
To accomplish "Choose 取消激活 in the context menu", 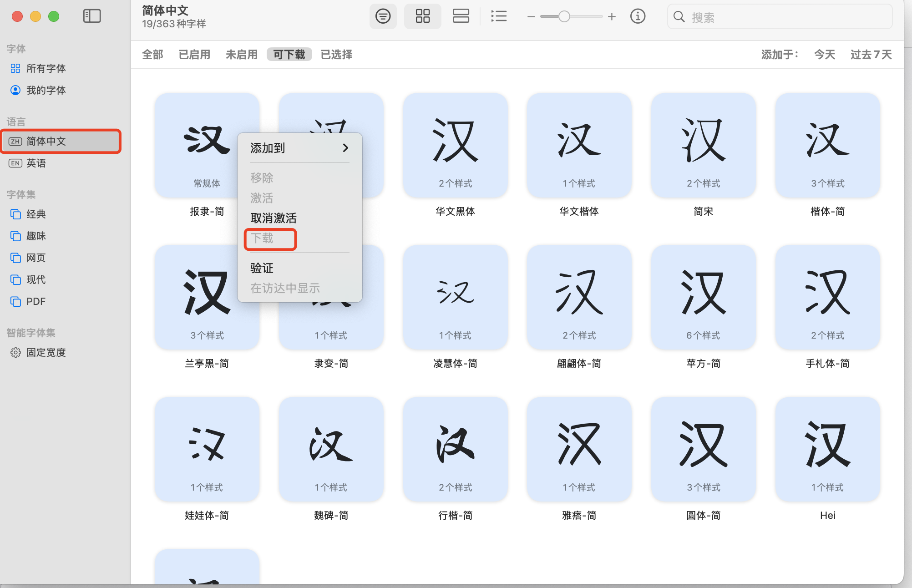I will coord(273,218).
